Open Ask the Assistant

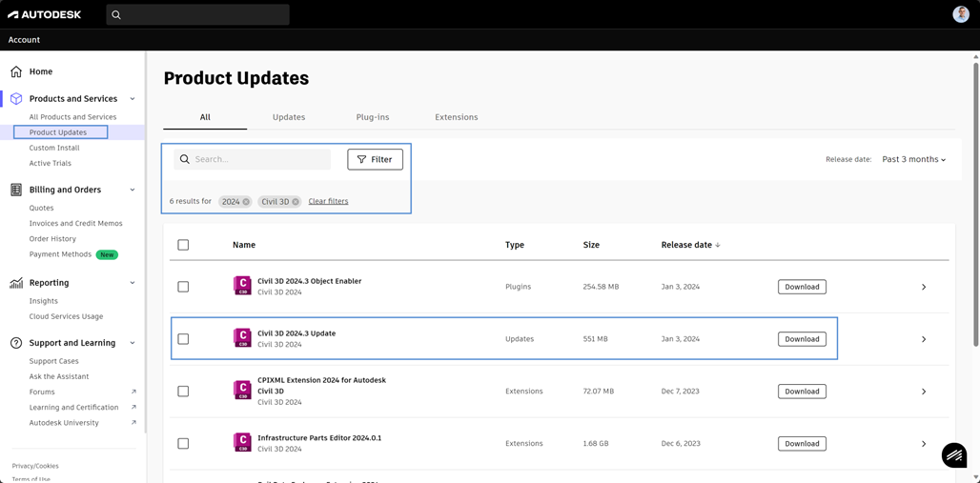[59, 376]
